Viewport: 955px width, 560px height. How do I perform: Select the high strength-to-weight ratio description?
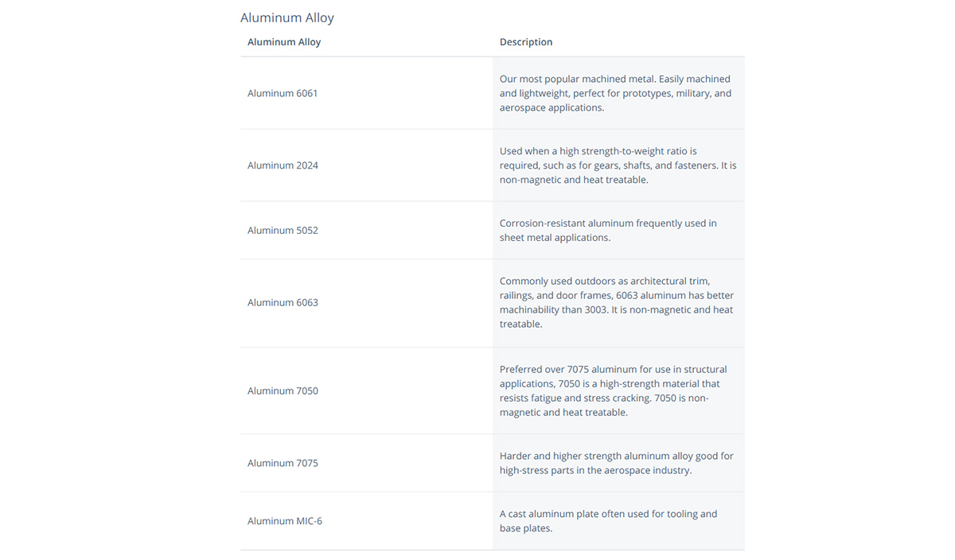[618, 165]
